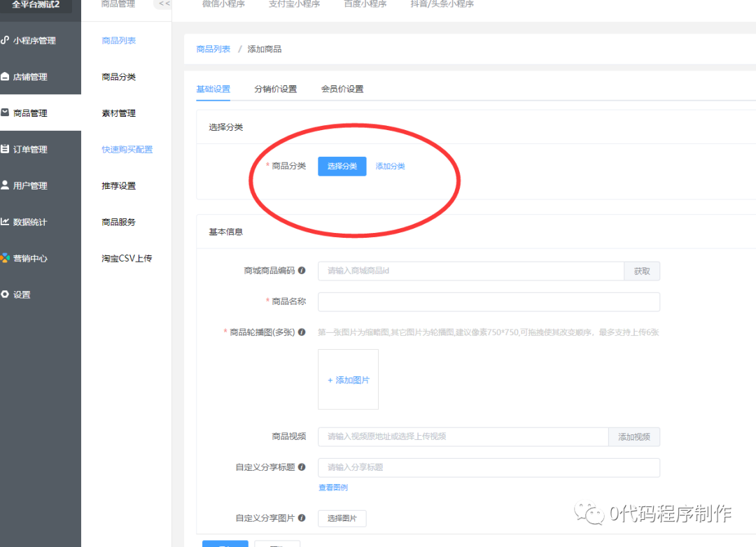Click the 设置 gear icon
756x547 pixels.
pyautogui.click(x=5, y=294)
